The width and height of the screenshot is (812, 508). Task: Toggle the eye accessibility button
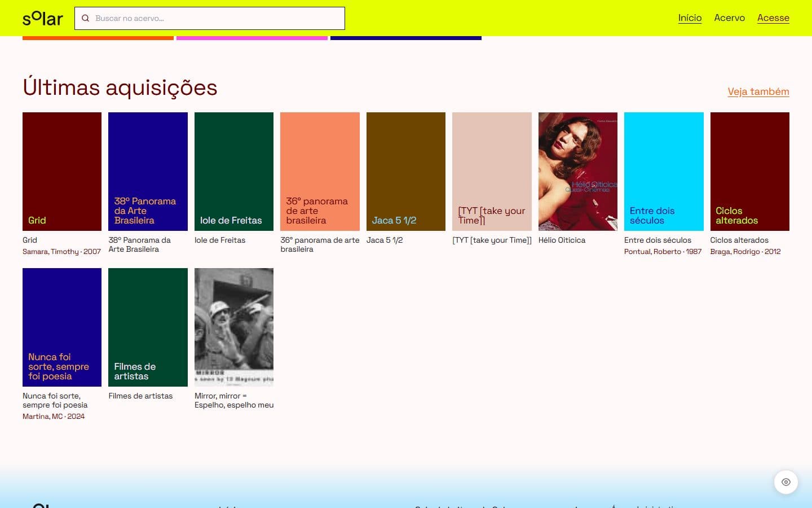pyautogui.click(x=786, y=482)
